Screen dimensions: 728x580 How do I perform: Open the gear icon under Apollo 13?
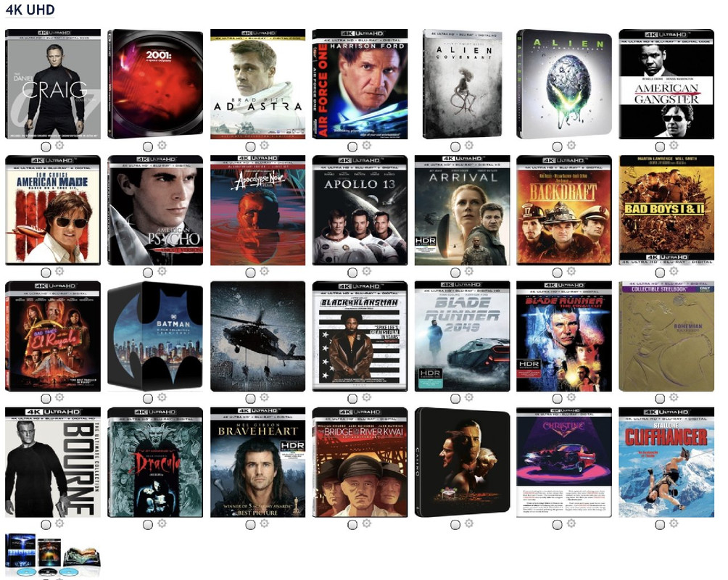366,271
